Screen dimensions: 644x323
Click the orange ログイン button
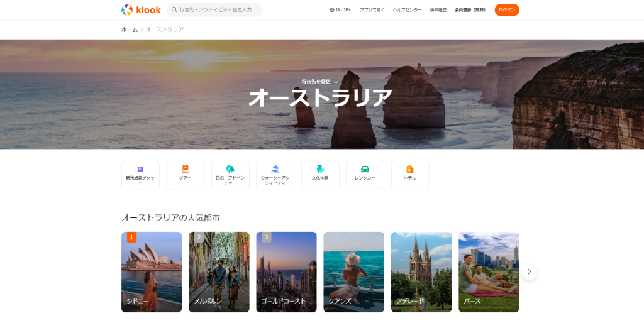pyautogui.click(x=507, y=10)
